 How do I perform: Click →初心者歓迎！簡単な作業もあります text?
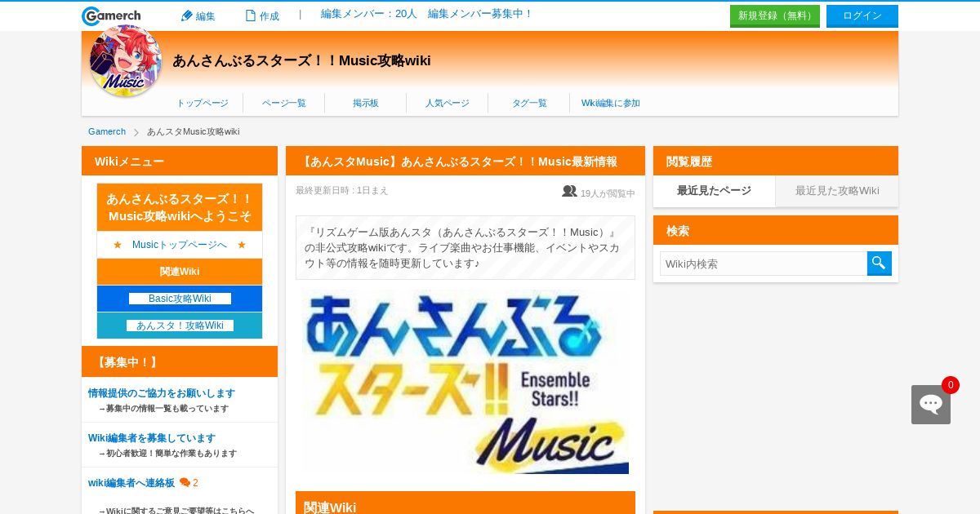click(167, 454)
